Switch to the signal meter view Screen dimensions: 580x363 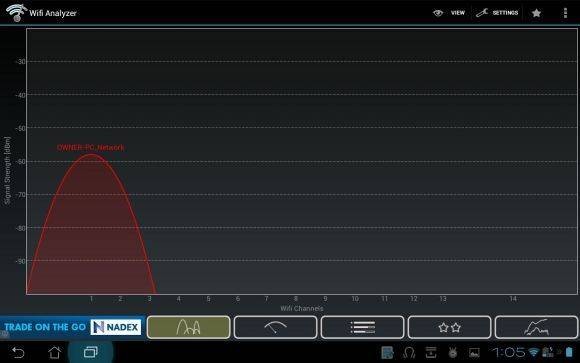[x=276, y=327]
